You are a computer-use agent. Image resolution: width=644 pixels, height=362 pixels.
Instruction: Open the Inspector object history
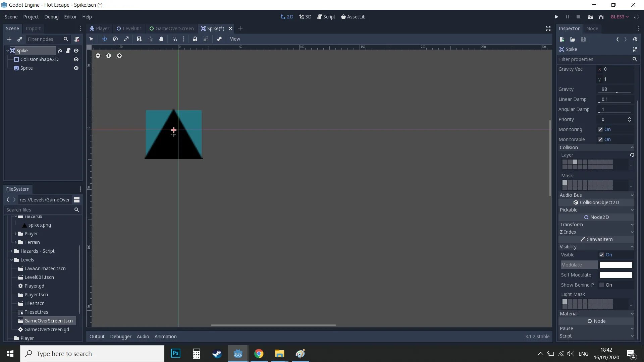635,39
